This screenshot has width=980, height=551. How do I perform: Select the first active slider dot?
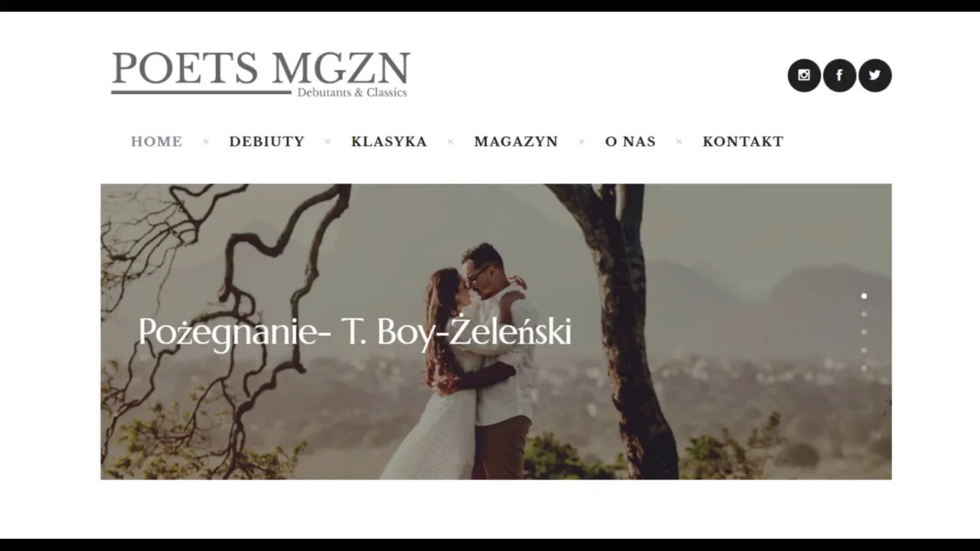(864, 295)
